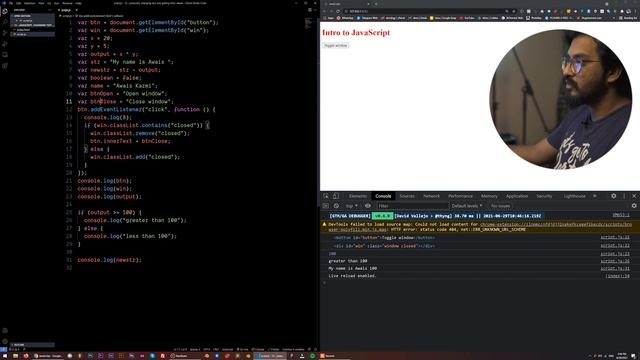Viewport: 640px width, 360px height.
Task: Focus the console Filter field
Action: (412, 206)
